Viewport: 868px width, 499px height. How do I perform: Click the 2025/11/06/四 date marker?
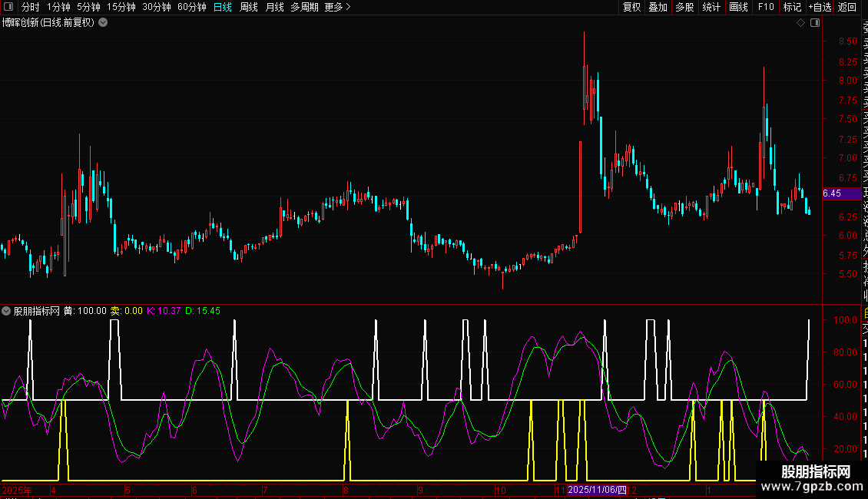pos(597,490)
